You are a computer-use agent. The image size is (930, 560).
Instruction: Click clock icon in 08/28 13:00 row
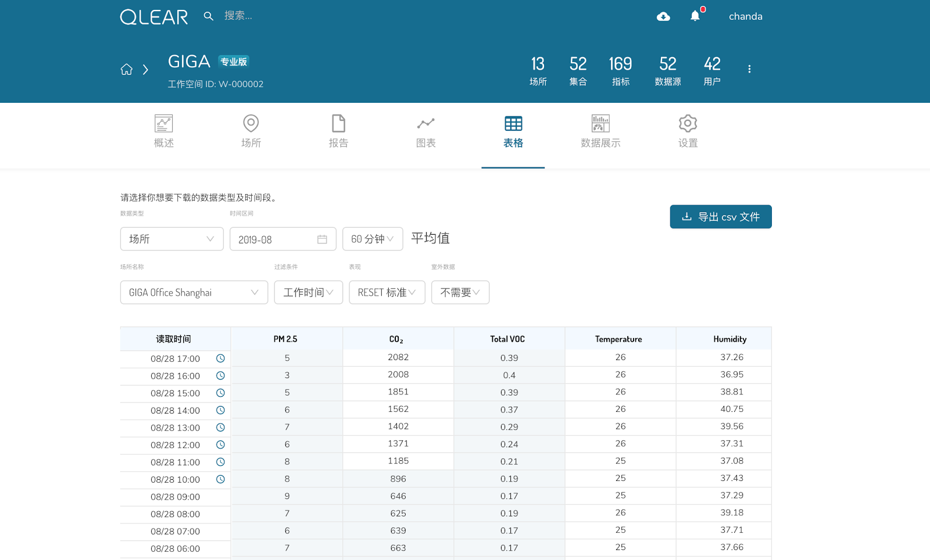click(220, 428)
